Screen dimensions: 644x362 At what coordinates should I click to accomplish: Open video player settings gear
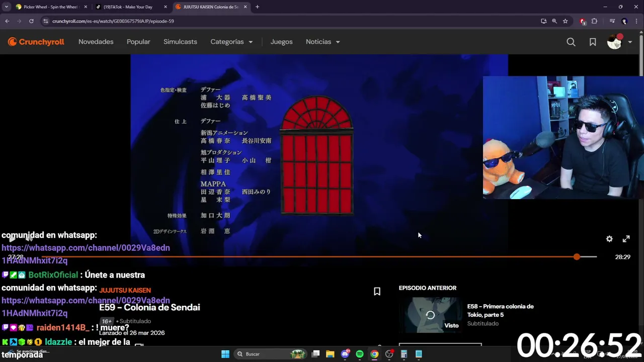[x=609, y=239]
